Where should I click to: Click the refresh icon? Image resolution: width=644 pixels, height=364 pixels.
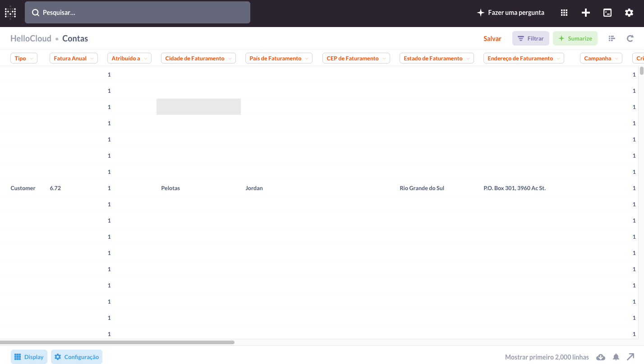[630, 38]
